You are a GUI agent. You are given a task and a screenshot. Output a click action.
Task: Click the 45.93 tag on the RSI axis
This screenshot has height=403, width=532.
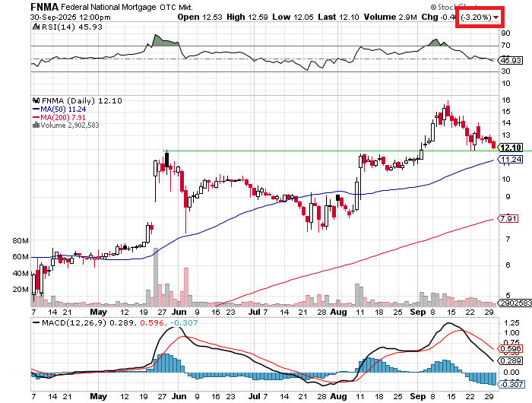coord(511,60)
